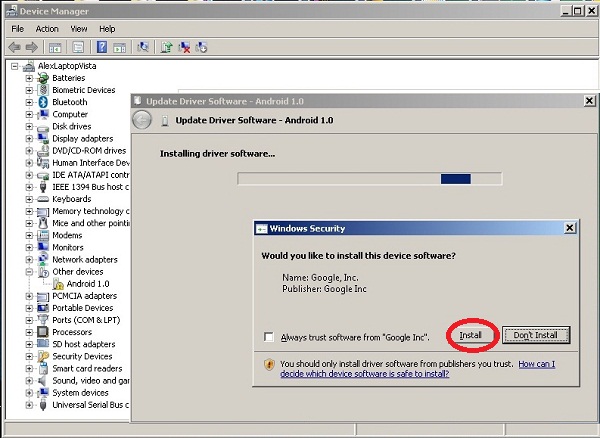
Task: Click the Monitors category icon
Action: tap(43, 247)
